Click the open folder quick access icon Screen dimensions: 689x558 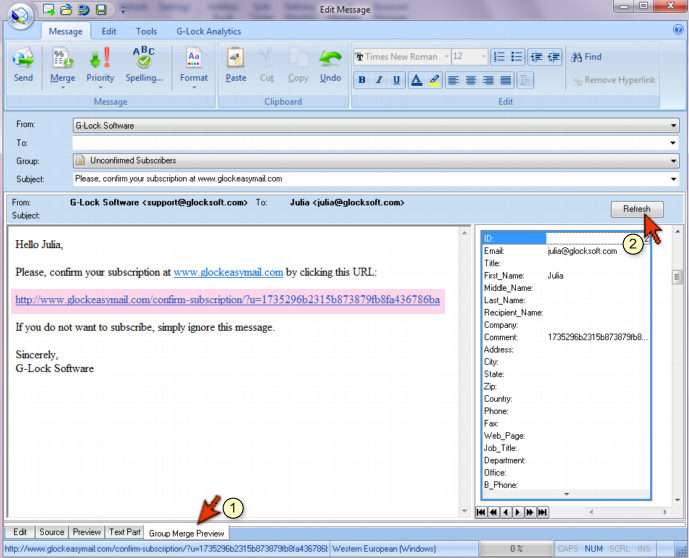[66, 9]
